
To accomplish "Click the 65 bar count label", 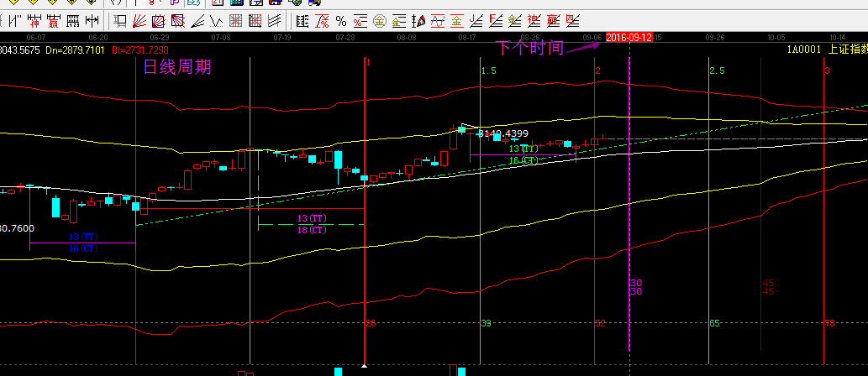I will click(715, 323).
